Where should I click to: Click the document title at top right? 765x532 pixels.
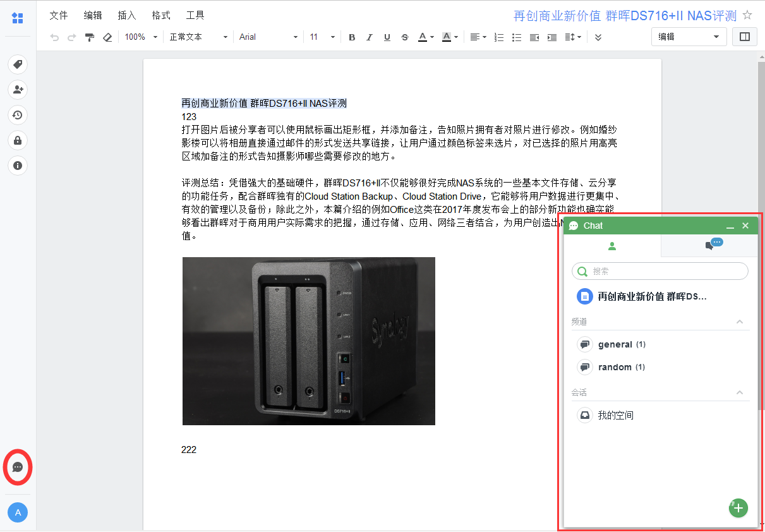pos(625,16)
